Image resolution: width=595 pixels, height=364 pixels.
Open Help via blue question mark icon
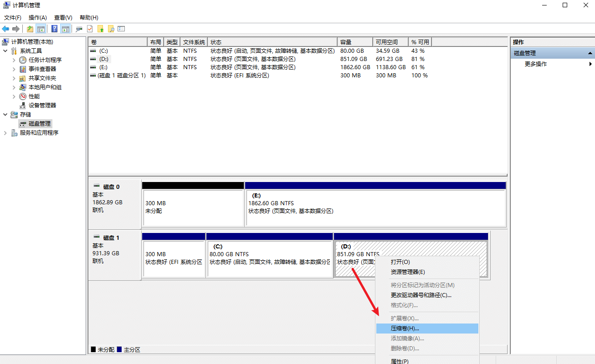coord(54,29)
